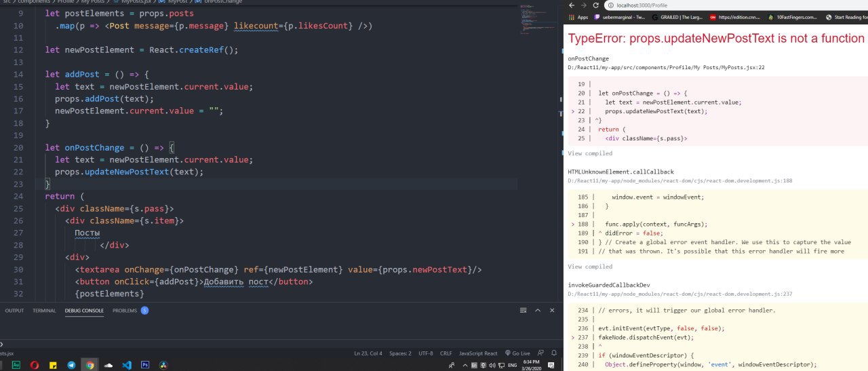This screenshot has height=371, width=868.
Task: Change language mode JavaScript React
Action: tap(478, 353)
